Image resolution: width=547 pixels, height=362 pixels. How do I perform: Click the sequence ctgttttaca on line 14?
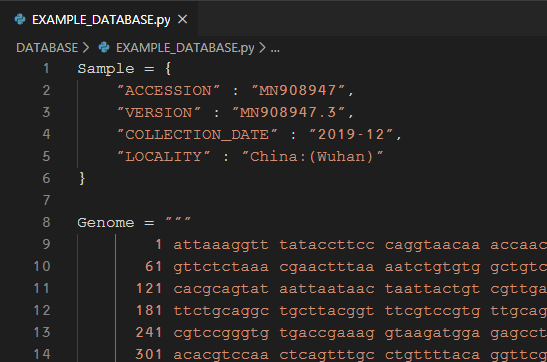coord(433,355)
